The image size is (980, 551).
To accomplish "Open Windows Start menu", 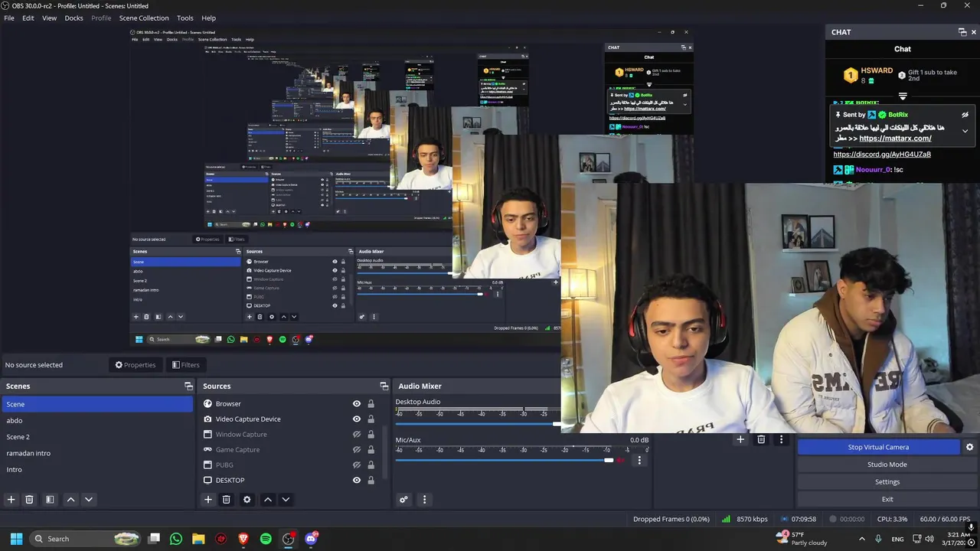I will point(16,539).
